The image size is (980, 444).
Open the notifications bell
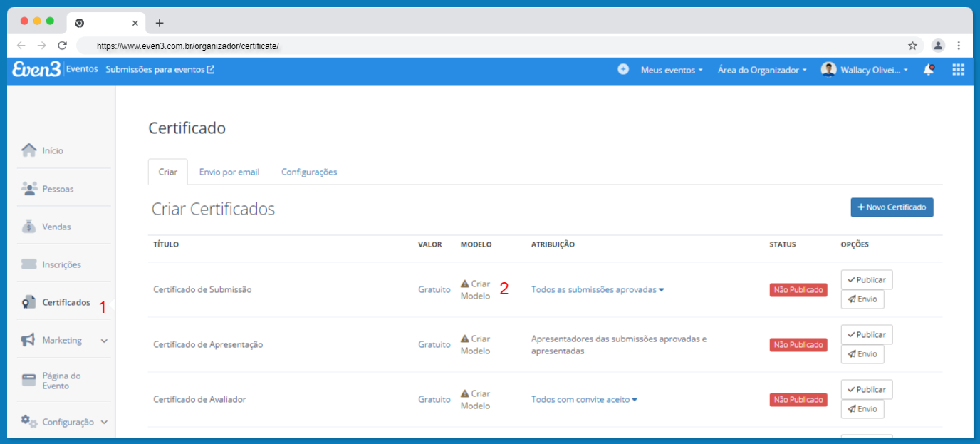pos(929,70)
